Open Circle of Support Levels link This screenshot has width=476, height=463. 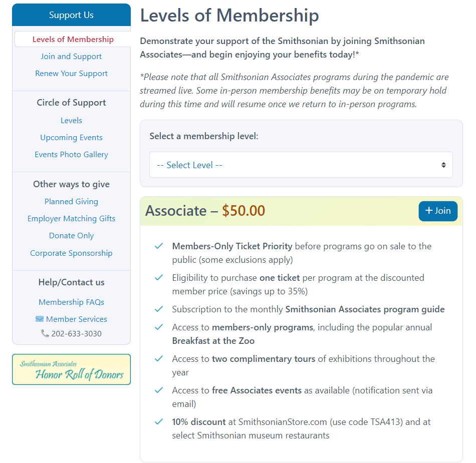[x=71, y=121]
